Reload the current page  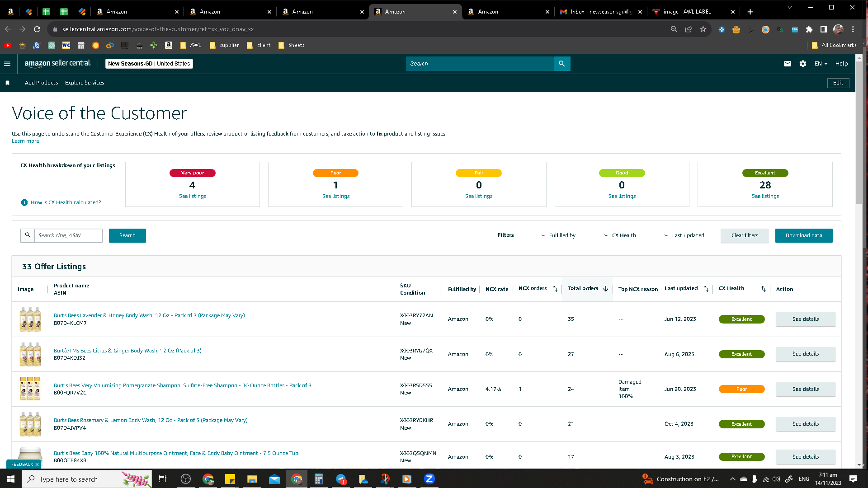click(37, 29)
